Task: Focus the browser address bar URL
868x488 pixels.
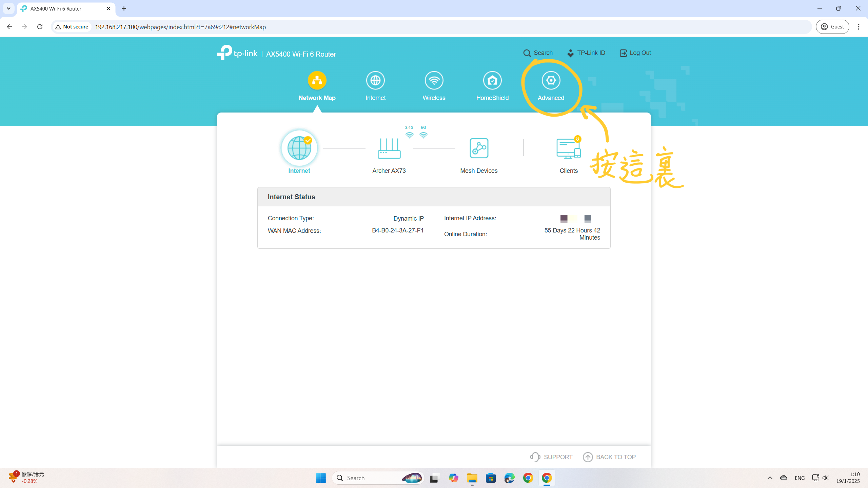Action: click(180, 27)
